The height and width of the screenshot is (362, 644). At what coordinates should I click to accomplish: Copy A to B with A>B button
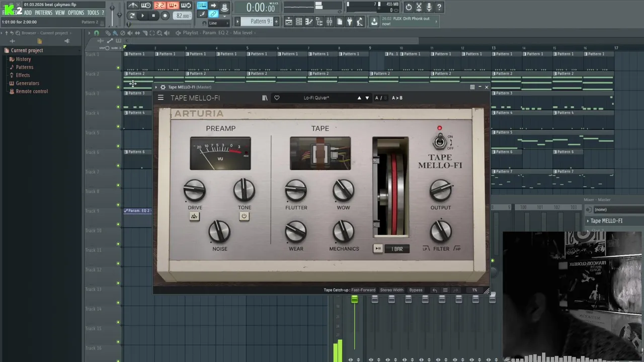point(397,98)
